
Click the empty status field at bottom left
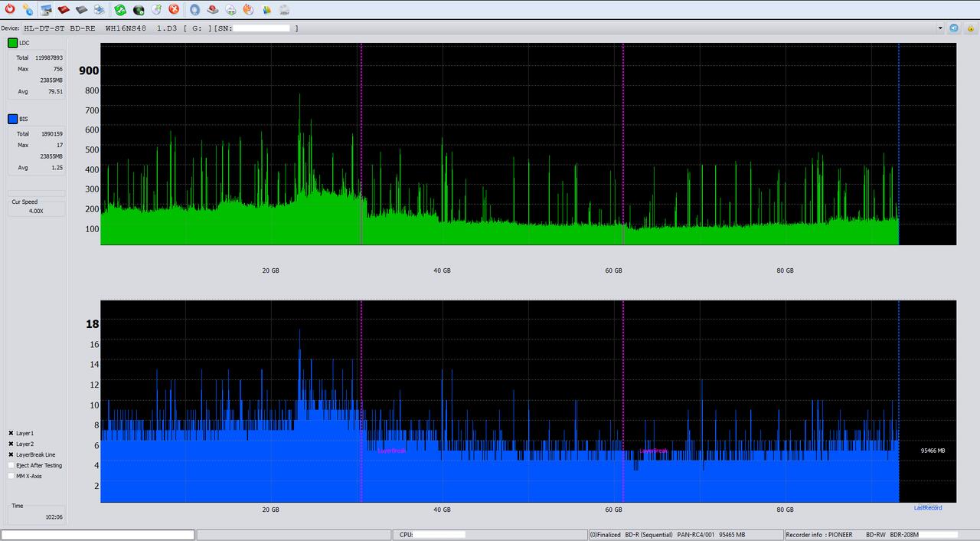98,535
